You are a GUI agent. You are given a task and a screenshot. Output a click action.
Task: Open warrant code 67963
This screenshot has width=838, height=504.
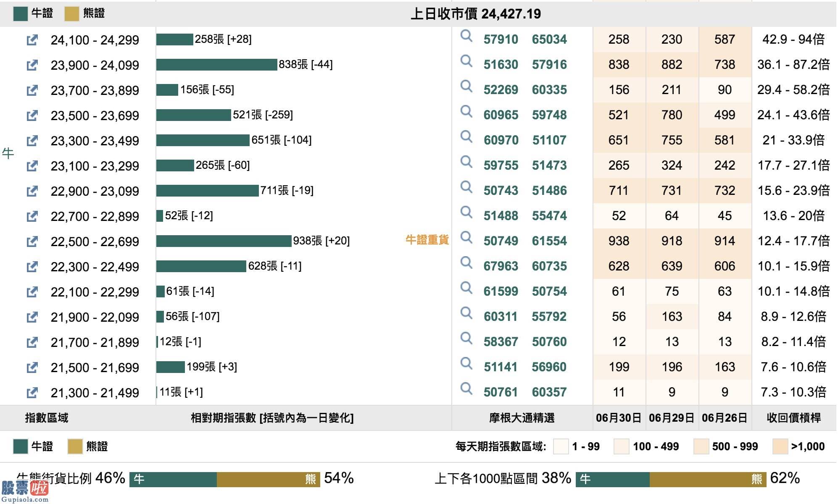pyautogui.click(x=501, y=266)
